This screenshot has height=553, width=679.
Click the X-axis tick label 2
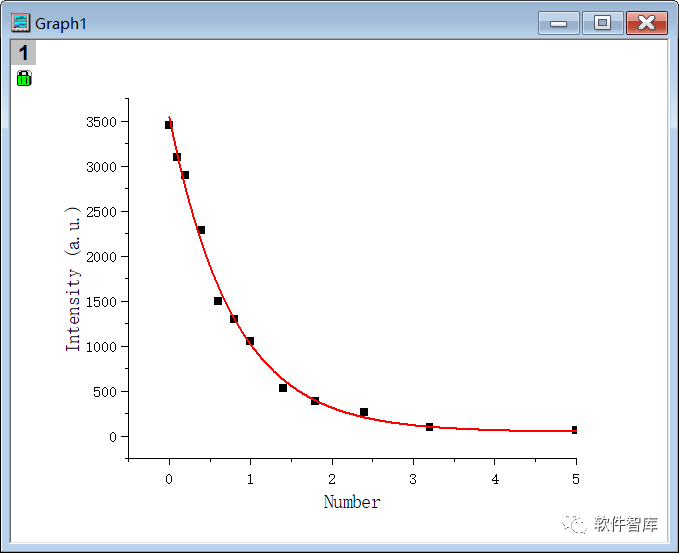coord(332,479)
